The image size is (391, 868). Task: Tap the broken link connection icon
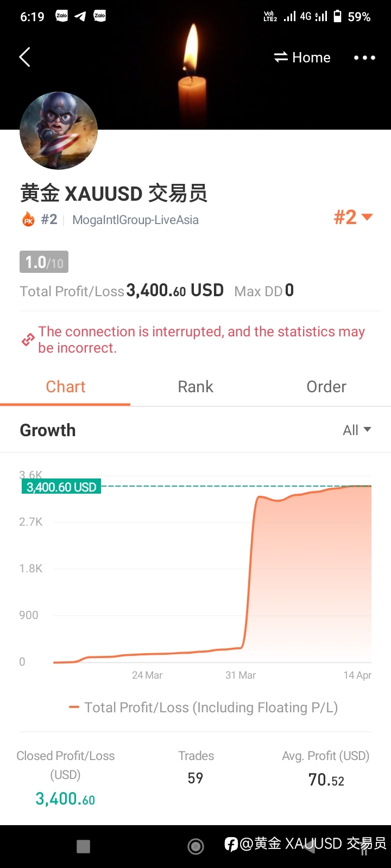tap(28, 340)
